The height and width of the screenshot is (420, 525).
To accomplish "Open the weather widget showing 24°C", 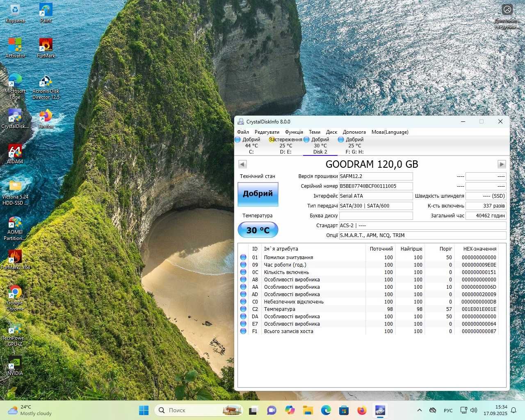I will tap(30, 410).
